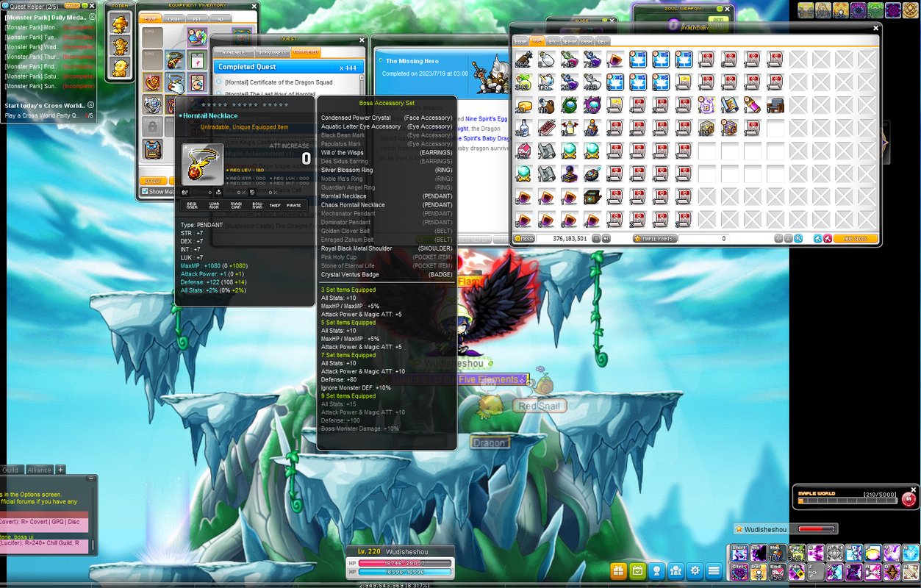
Task: Select the chocolate bar item in inventory
Action: 546,128
